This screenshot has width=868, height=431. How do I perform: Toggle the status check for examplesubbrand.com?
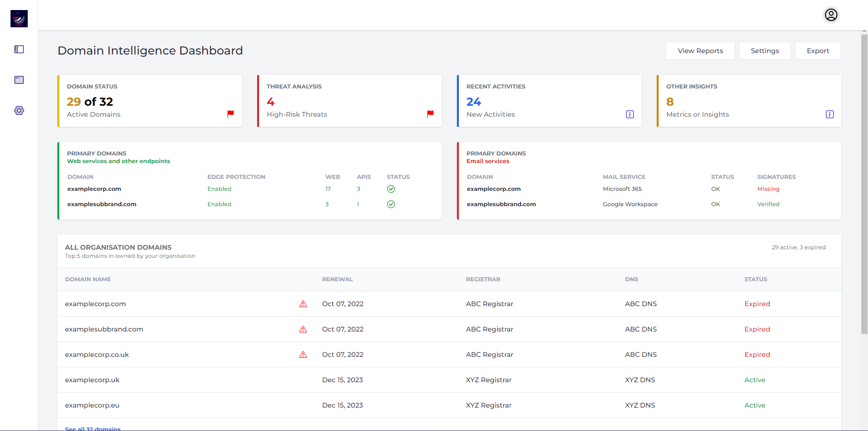391,204
